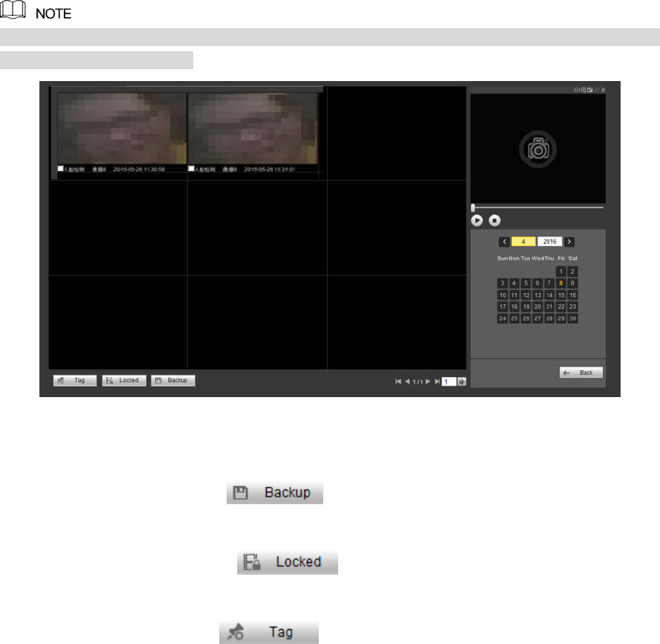The image size is (660, 644).
Task: Click the large Locked button illustration below
Action: click(x=288, y=562)
